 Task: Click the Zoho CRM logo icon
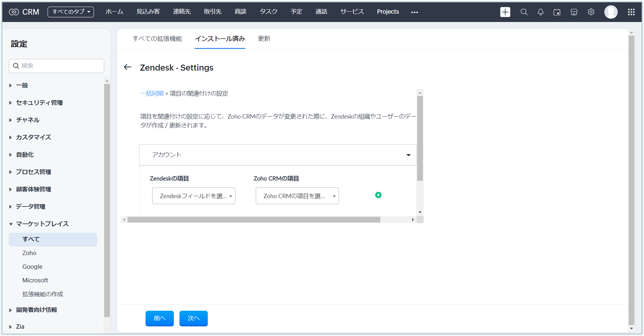point(14,12)
